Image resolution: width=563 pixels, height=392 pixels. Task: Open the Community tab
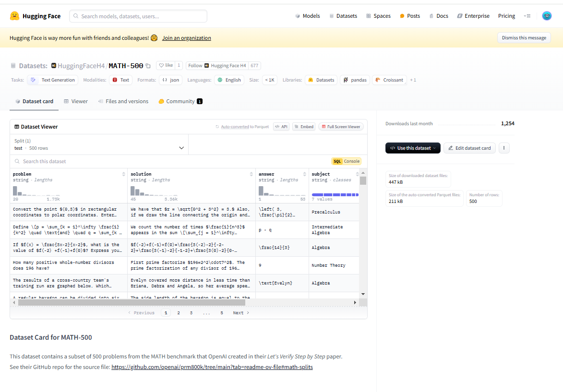pos(180,101)
